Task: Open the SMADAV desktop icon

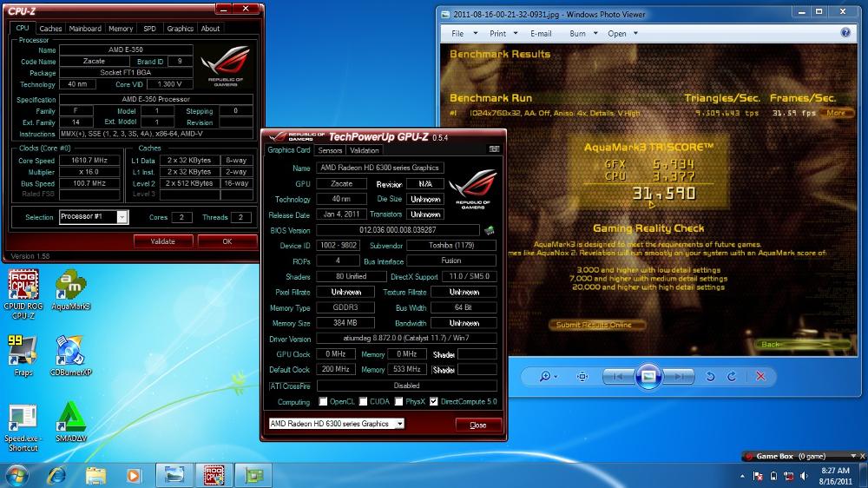Action: (71, 422)
